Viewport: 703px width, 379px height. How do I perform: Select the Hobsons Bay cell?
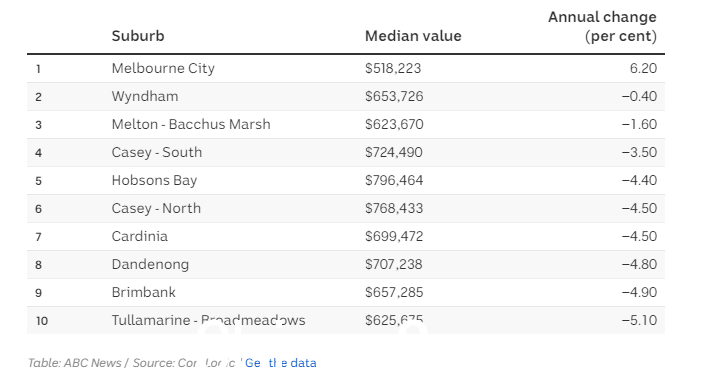point(154,180)
